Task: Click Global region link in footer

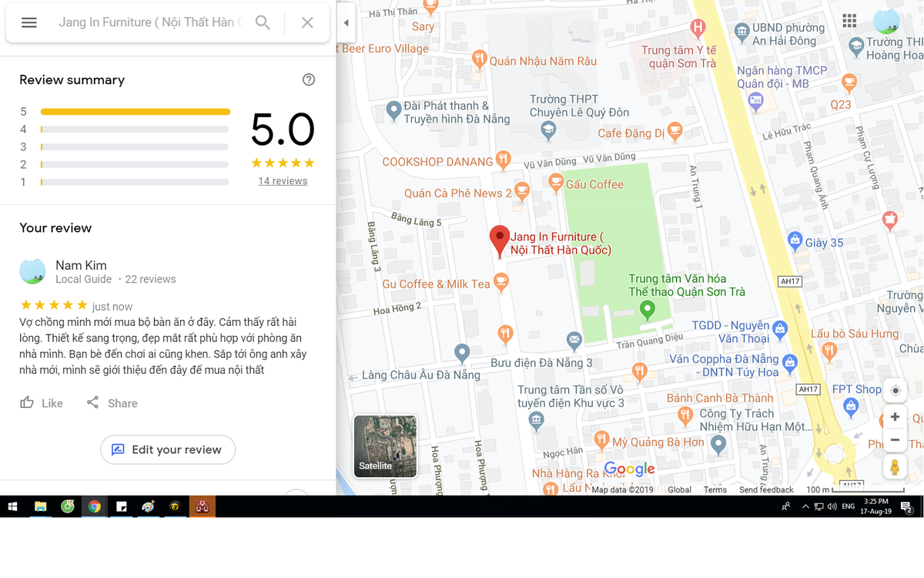Action: [680, 489]
